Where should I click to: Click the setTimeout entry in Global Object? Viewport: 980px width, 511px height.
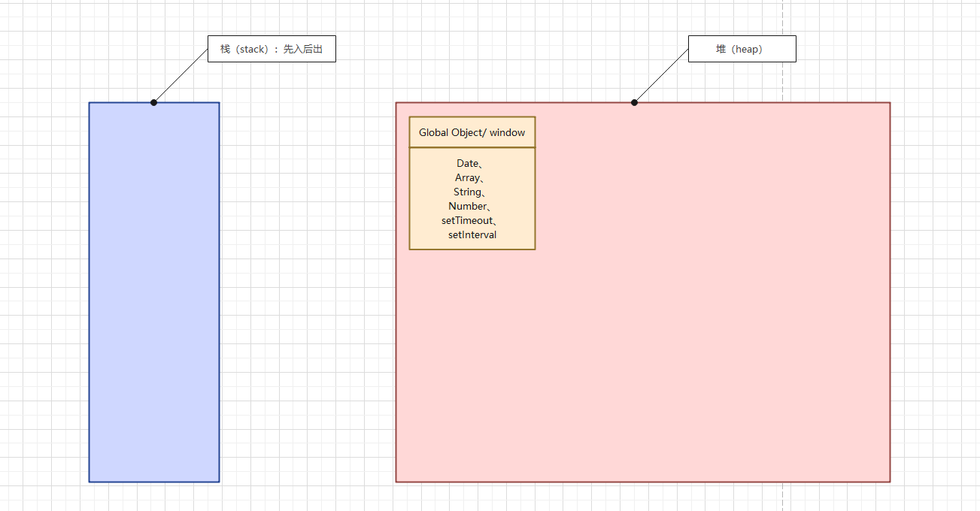pyautogui.click(x=468, y=220)
